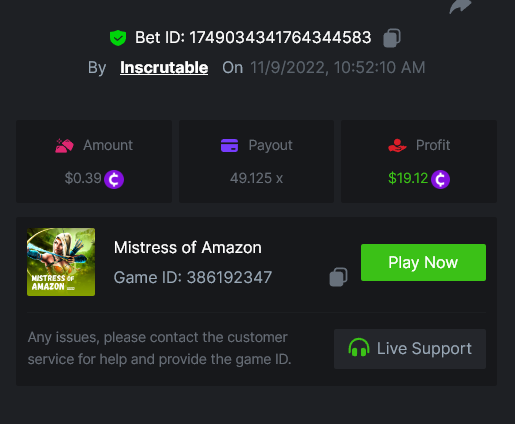Click the green headphones icon

click(x=359, y=348)
